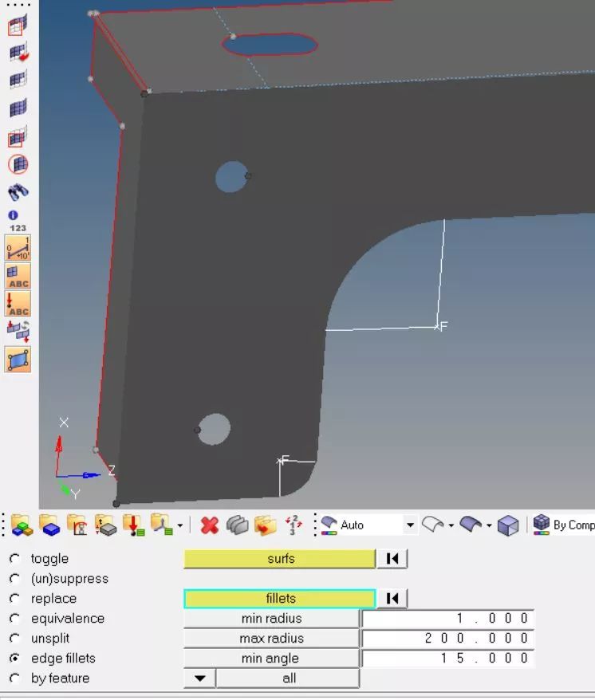Screen dimensions: 595x700
Task: Select the toggle radio button
Action: [14, 559]
